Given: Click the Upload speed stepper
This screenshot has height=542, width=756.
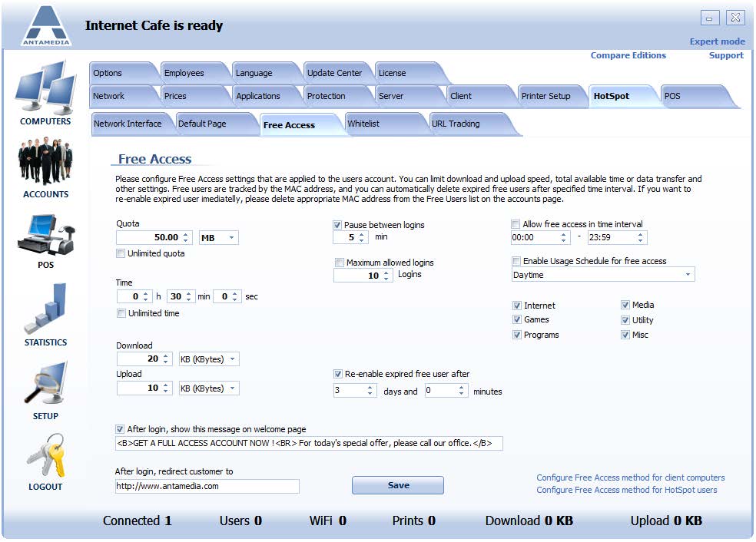Looking at the screenshot, I should click(x=165, y=388).
